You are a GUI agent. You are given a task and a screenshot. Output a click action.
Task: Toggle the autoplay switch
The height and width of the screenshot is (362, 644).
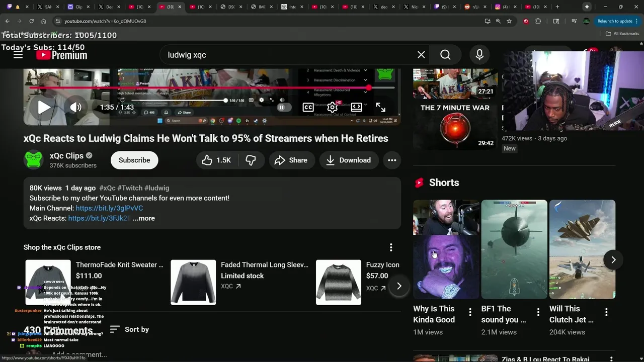pyautogui.click(x=284, y=107)
